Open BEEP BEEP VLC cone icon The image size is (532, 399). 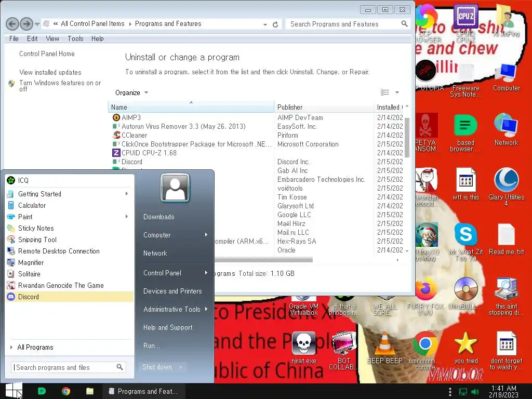click(x=385, y=348)
